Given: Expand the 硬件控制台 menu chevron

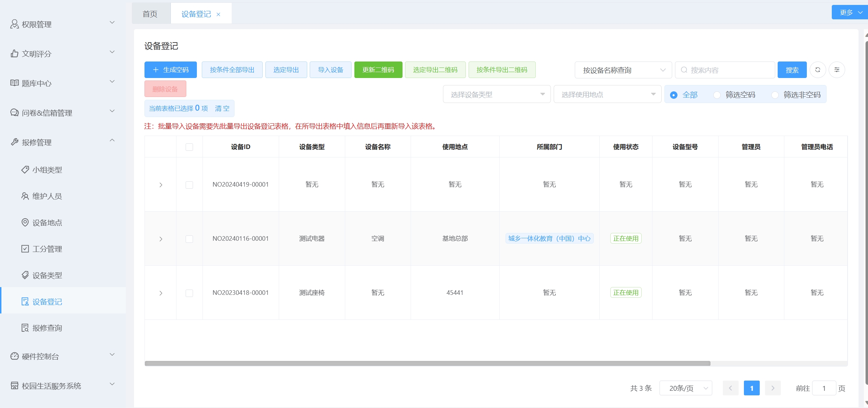Looking at the screenshot, I should pyautogui.click(x=112, y=354).
